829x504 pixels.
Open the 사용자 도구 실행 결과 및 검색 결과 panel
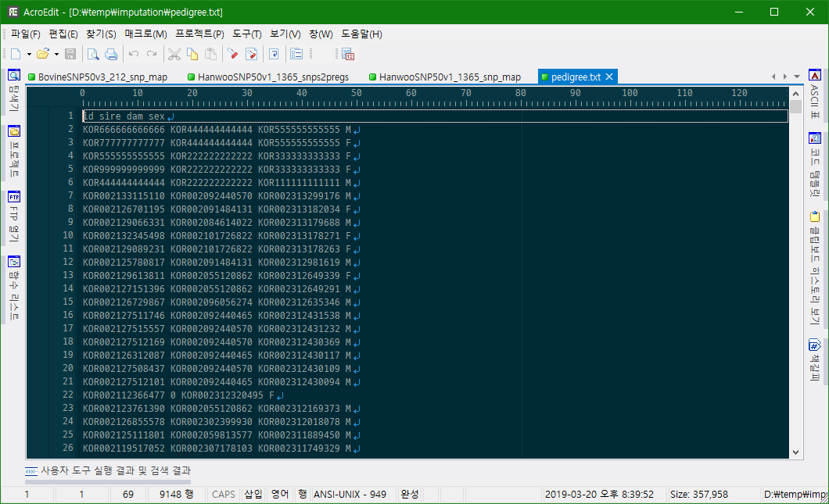click(108, 470)
